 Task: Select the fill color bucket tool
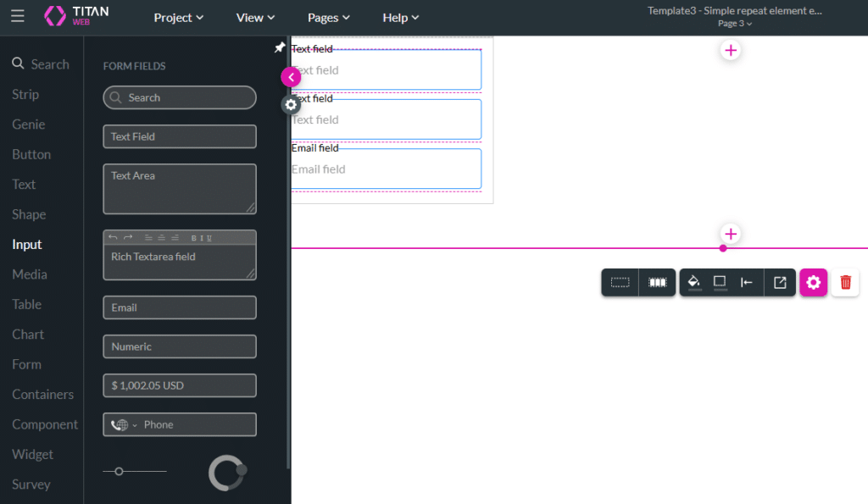point(695,281)
